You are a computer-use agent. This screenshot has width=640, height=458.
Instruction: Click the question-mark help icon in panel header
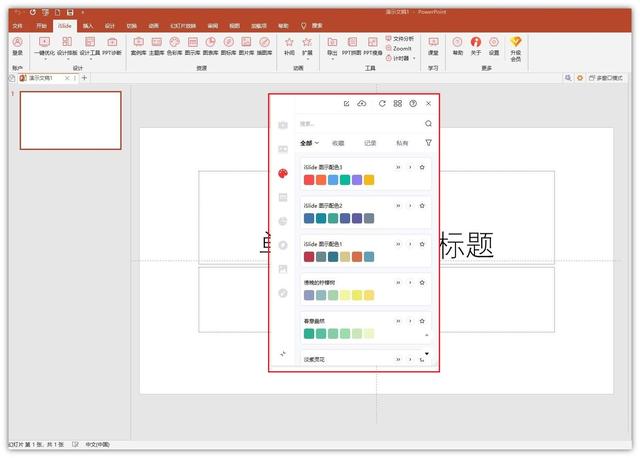click(x=413, y=104)
